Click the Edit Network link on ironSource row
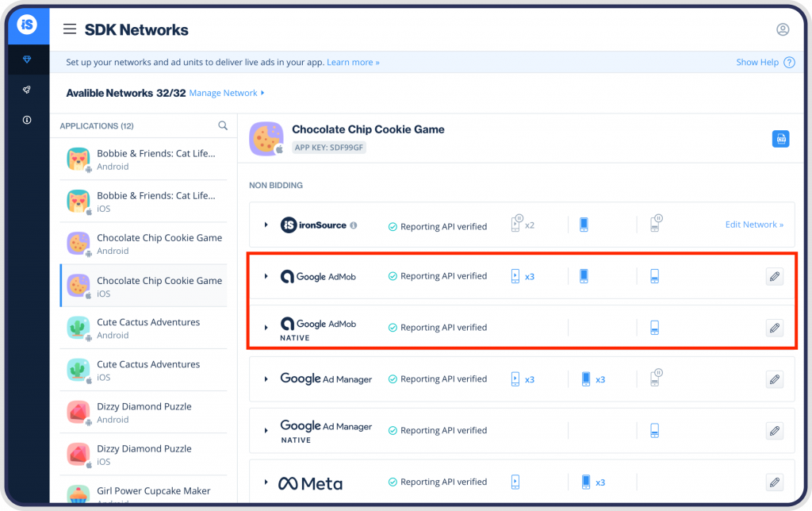 coord(753,225)
